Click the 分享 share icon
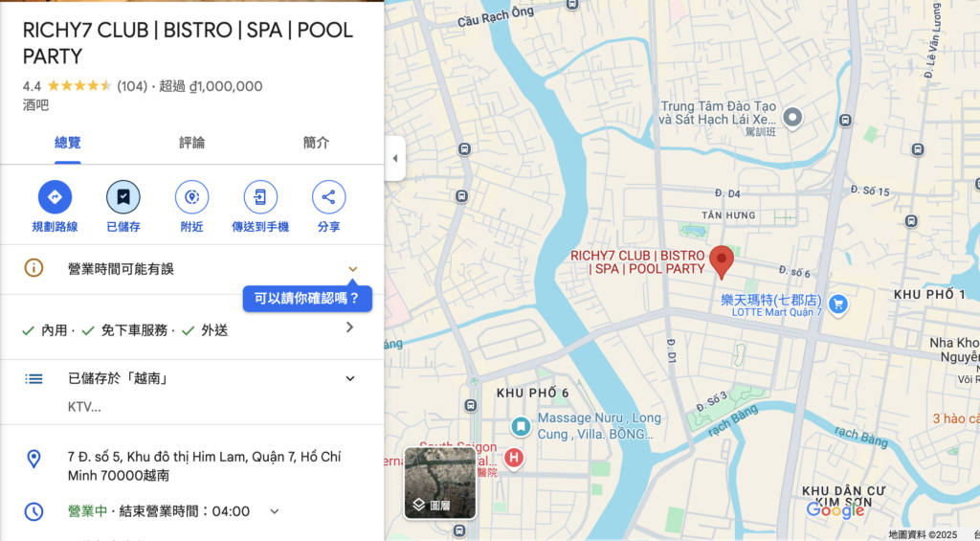Viewport: 980px width, 541px height. [328, 197]
